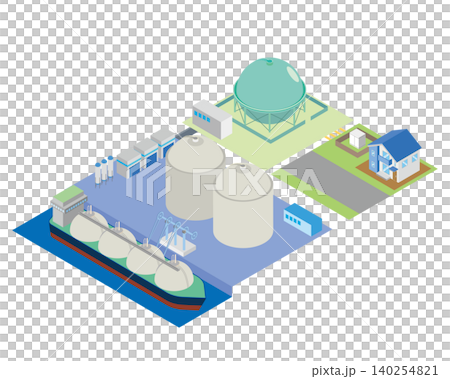The image size is (450, 379).
Task: Open the pixta.jp link text
Action: pyautogui.click(x=334, y=370)
